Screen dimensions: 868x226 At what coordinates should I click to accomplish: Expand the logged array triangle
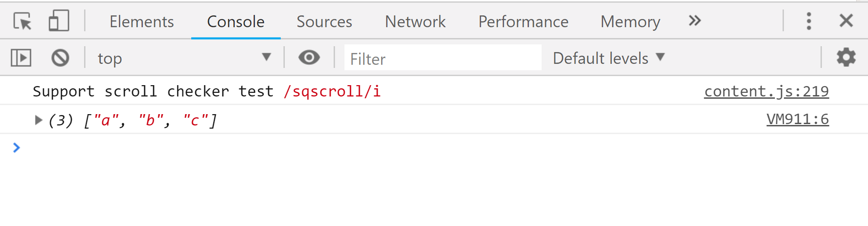pyautogui.click(x=38, y=120)
